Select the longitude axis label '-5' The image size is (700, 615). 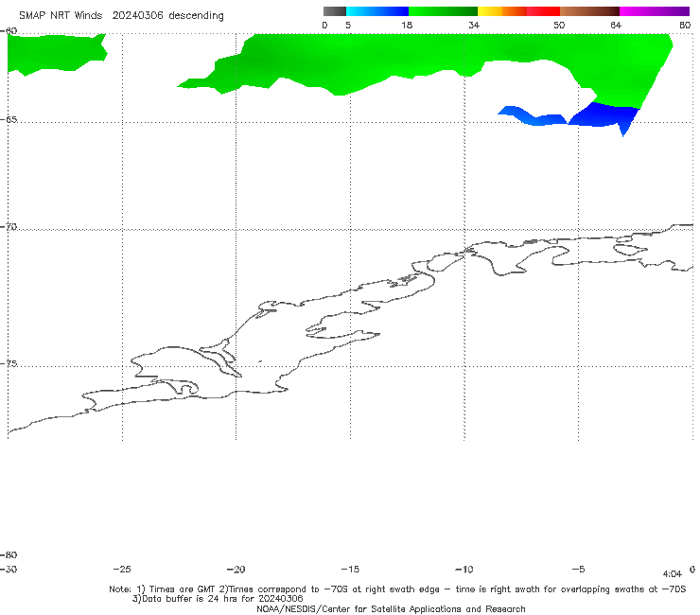click(x=578, y=570)
